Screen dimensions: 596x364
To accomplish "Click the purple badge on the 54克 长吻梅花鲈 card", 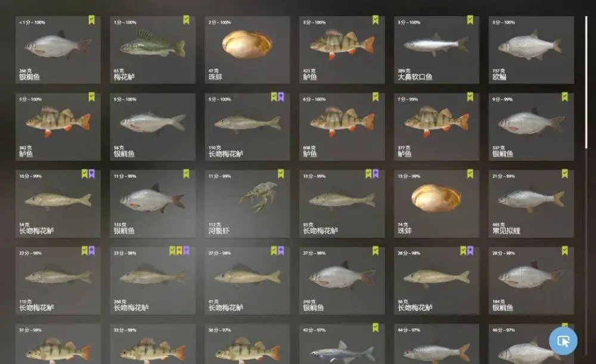I will click(x=92, y=173).
